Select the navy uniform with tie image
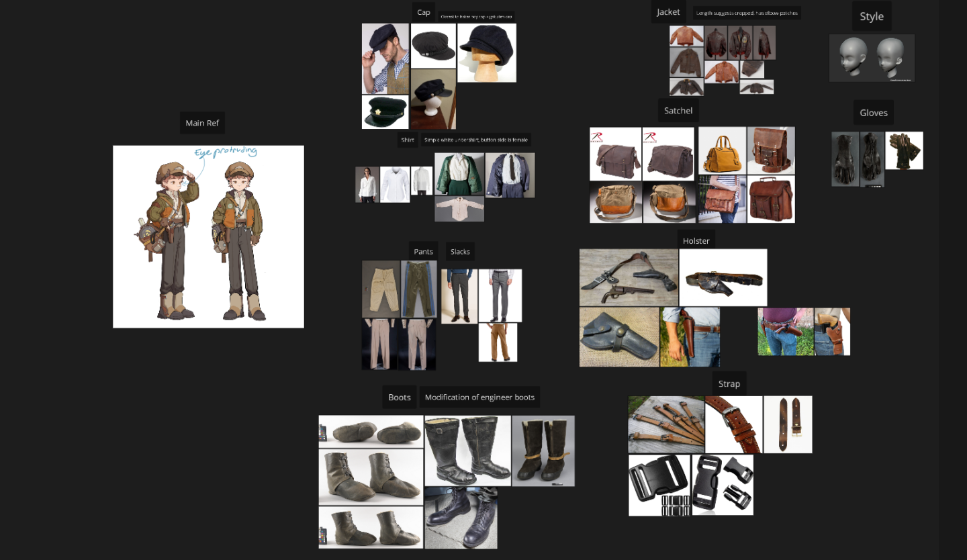This screenshot has height=560, width=967. (x=510, y=175)
